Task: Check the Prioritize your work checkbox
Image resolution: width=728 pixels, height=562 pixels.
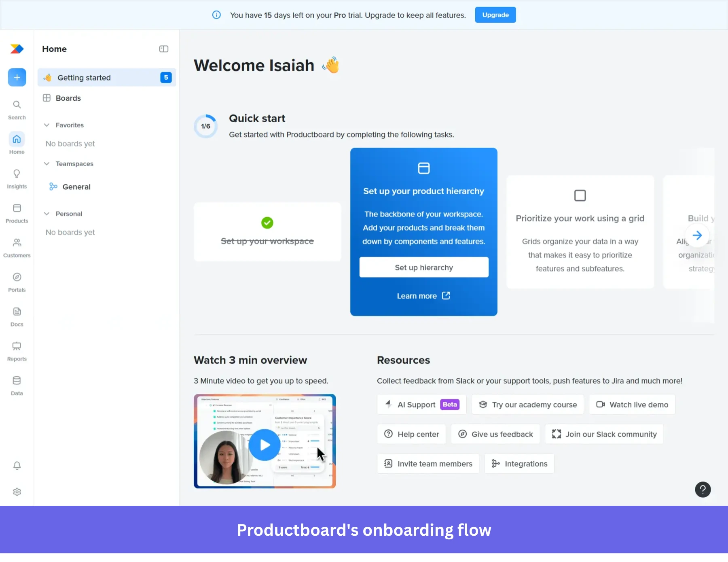Action: pyautogui.click(x=580, y=195)
